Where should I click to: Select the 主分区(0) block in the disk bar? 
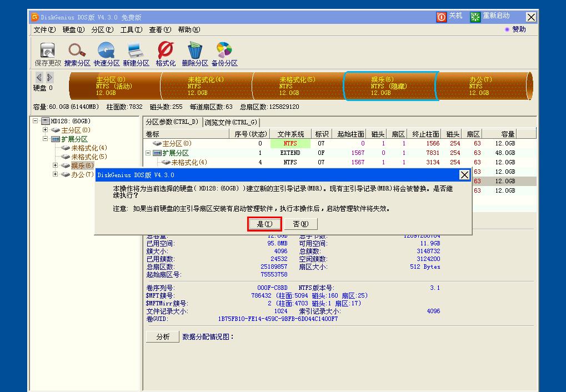click(115, 86)
